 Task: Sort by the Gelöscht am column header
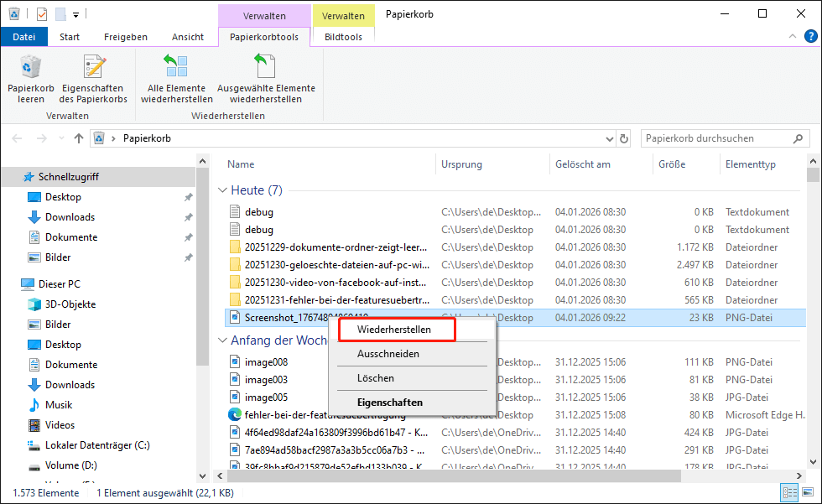pyautogui.click(x=582, y=164)
